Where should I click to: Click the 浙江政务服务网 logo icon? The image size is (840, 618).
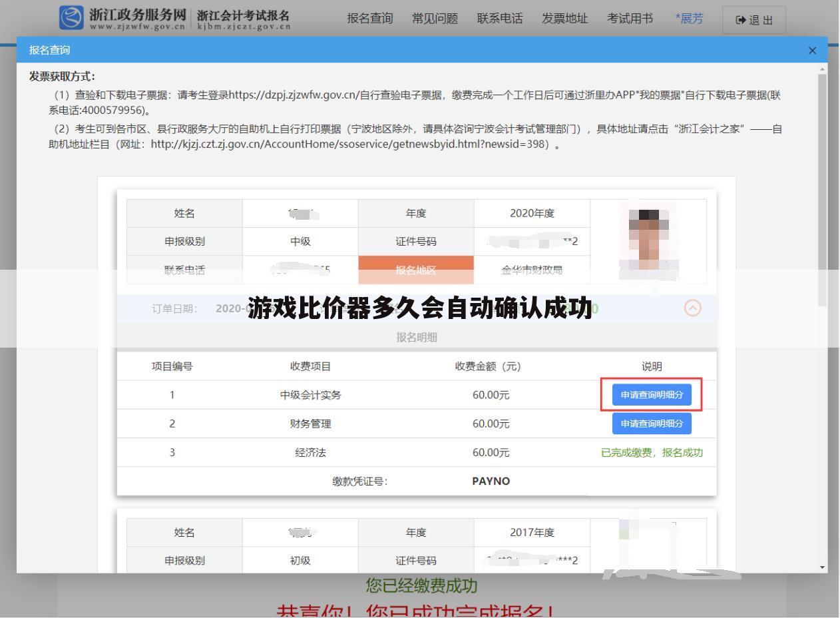pyautogui.click(x=71, y=18)
